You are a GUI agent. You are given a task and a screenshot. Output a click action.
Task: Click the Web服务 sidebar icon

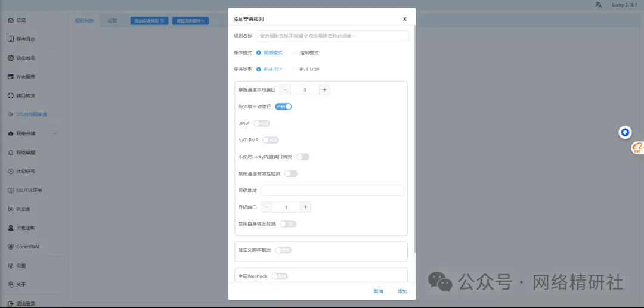[x=11, y=77]
